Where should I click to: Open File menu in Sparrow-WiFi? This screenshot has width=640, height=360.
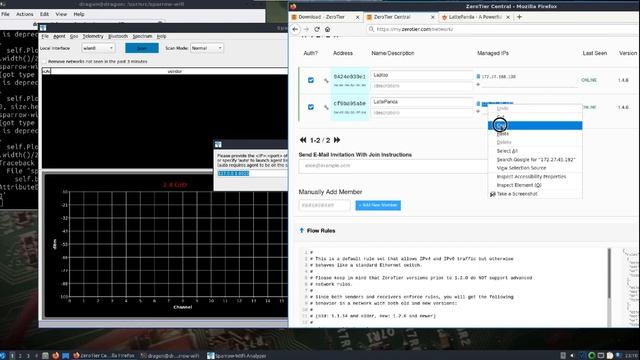point(45,36)
